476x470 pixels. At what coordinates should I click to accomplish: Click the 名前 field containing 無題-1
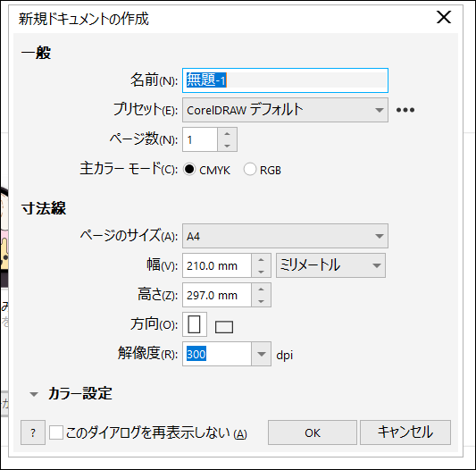click(x=285, y=80)
